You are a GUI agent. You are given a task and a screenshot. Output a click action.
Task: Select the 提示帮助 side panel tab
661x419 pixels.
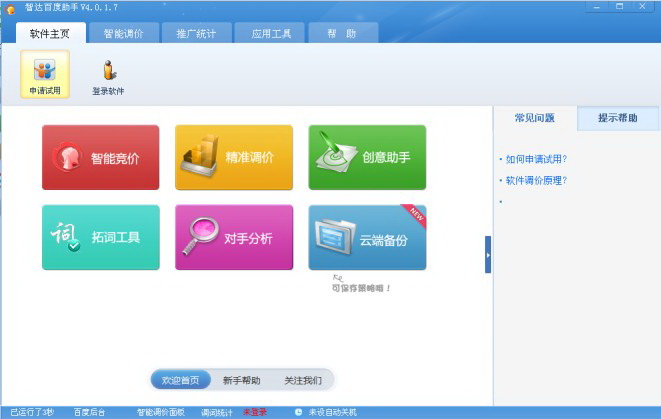(x=618, y=118)
